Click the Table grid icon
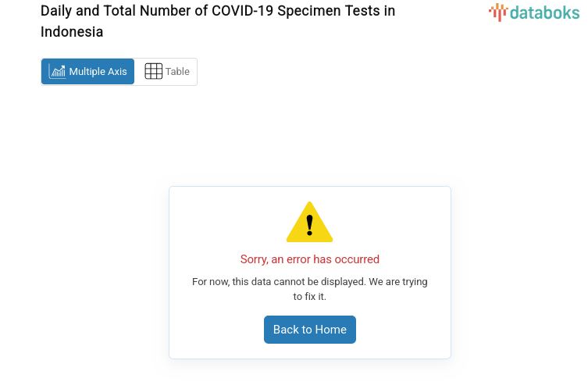 click(154, 72)
